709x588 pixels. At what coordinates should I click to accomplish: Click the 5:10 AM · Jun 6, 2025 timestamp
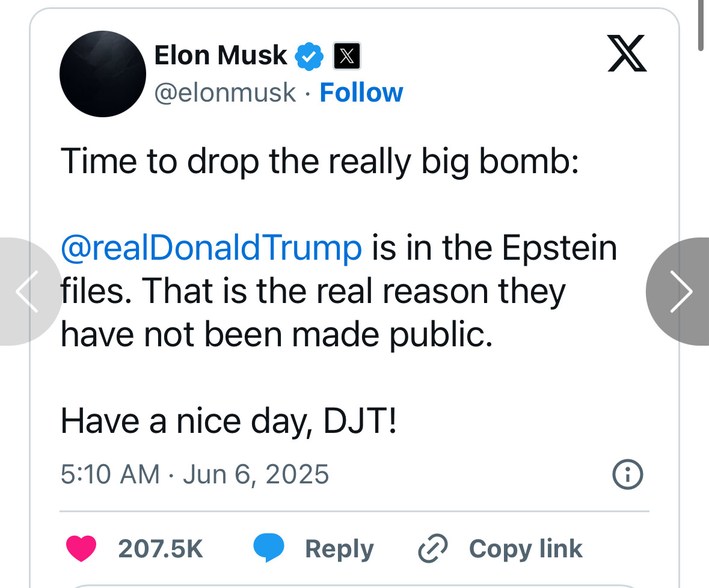tap(195, 474)
